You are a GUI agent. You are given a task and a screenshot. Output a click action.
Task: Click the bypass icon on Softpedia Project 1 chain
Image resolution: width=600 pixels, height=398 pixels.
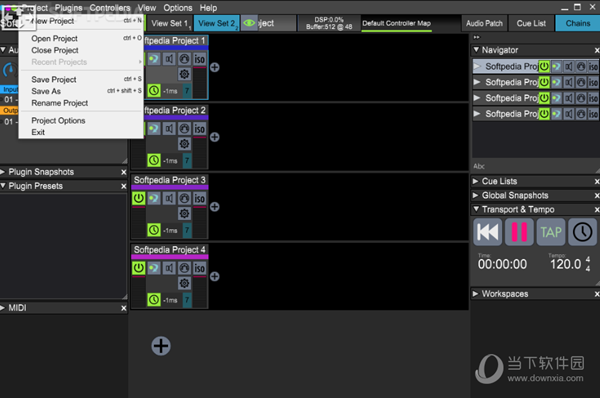coord(154,59)
